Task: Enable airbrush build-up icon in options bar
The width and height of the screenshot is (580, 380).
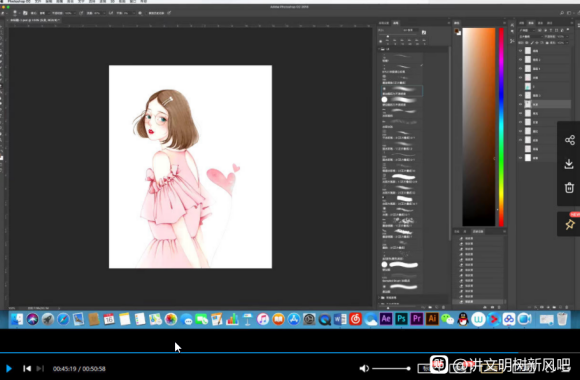Action: 111,13
